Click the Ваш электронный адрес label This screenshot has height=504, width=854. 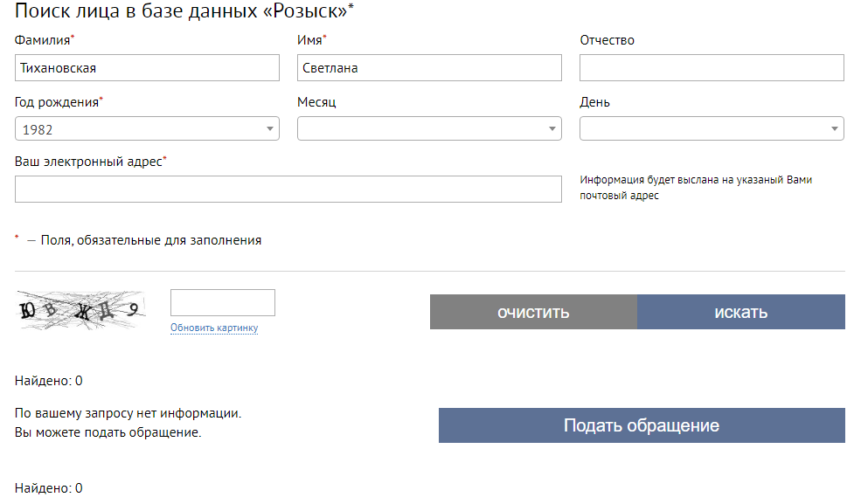click(88, 162)
